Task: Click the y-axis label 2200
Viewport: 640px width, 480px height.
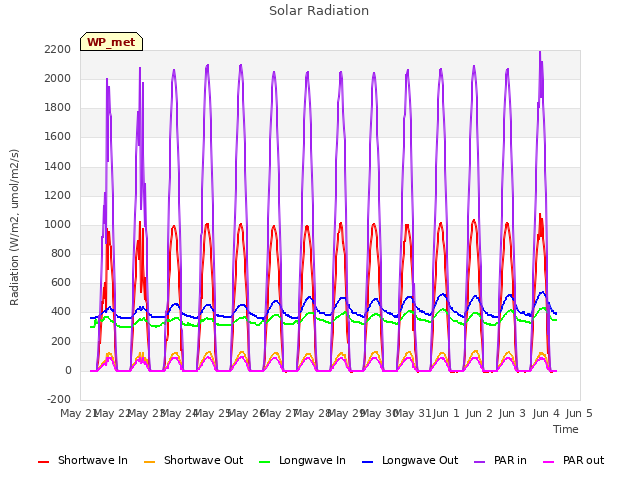Action: click(58, 49)
